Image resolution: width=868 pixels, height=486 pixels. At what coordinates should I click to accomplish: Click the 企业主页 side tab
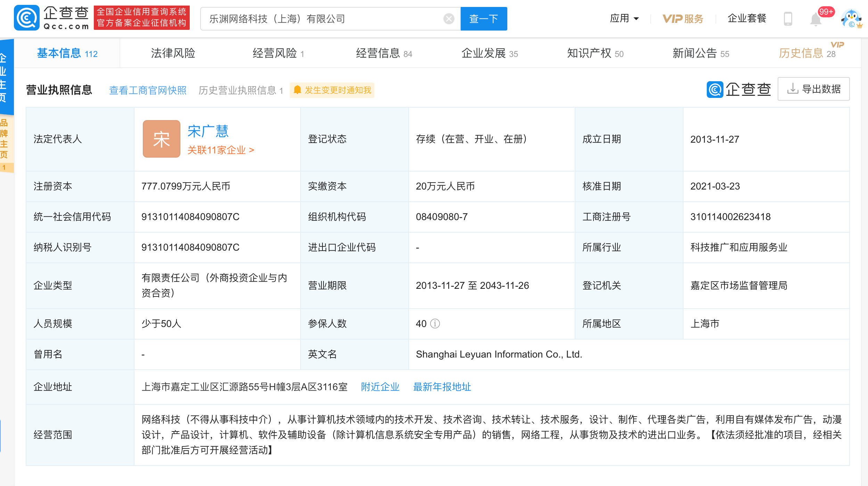click(7, 77)
